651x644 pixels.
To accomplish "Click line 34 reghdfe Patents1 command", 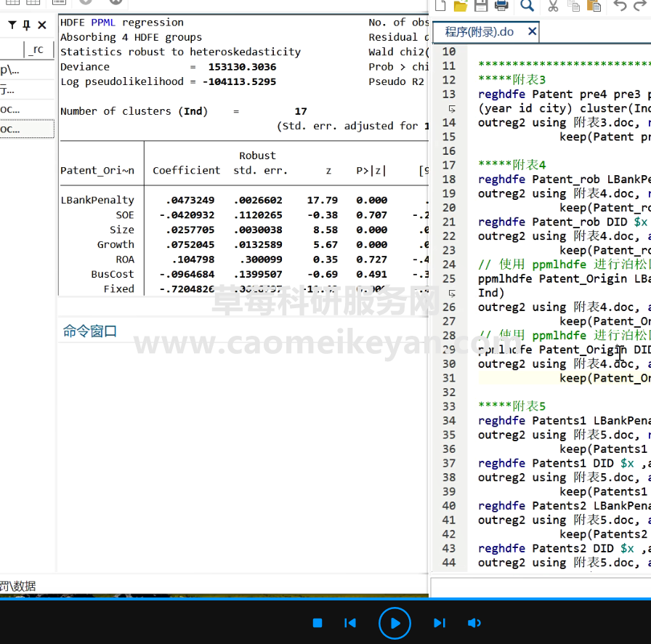I will [x=565, y=421].
